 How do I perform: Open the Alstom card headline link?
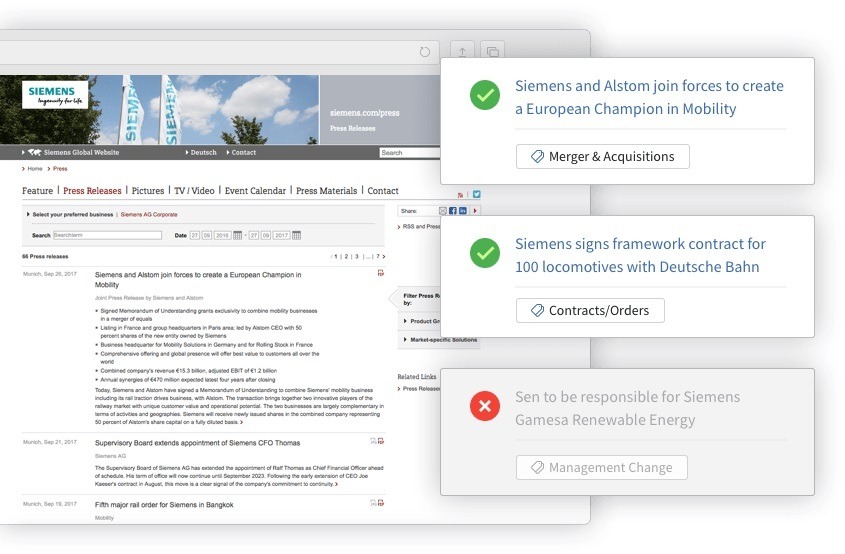click(x=649, y=97)
